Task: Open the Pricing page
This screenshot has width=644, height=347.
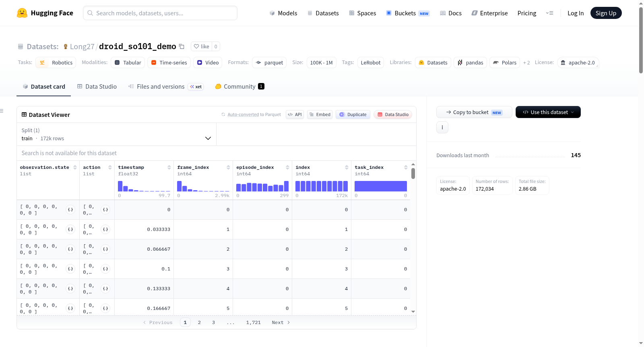Action: (527, 13)
